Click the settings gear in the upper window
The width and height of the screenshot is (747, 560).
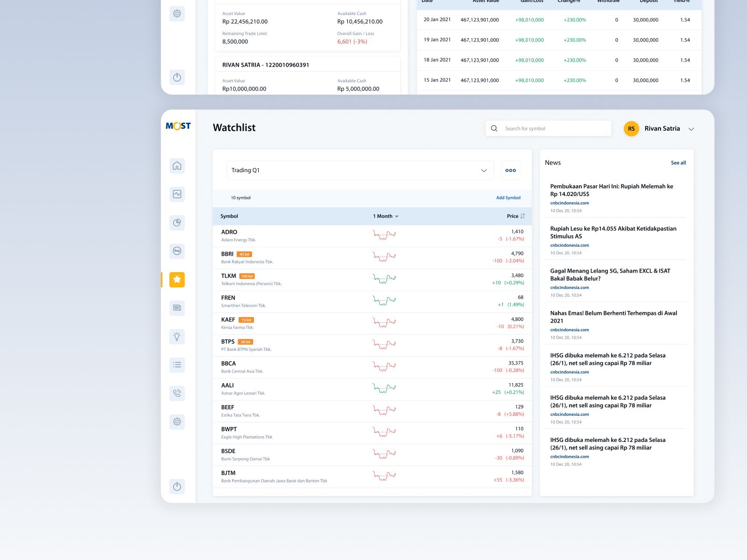pyautogui.click(x=177, y=14)
